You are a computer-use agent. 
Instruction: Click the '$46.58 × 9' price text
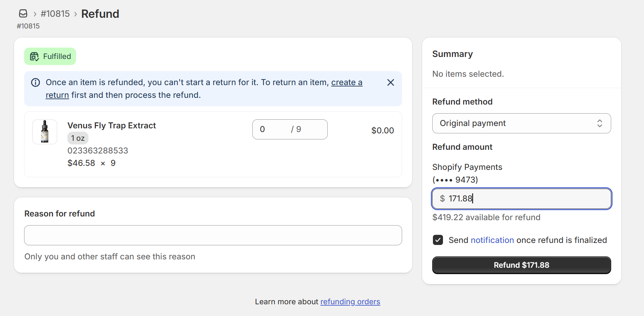91,163
